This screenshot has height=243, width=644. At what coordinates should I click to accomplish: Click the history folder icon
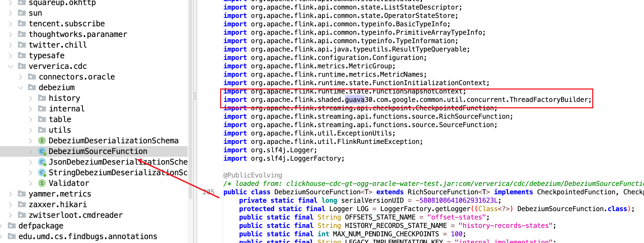tap(42, 98)
